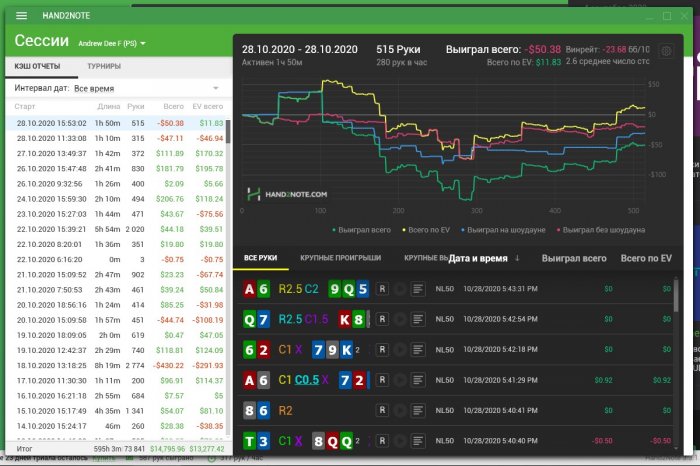700x466 pixels.
Task: Select session 18.10.2020 13:18:25
Action: (118, 366)
